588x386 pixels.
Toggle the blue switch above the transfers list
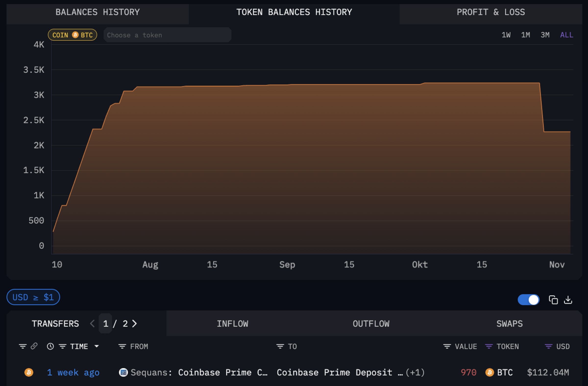529,299
